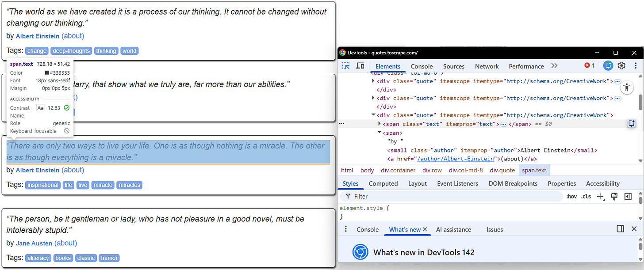Show more DevTools tabs with the double chevron

coord(554,66)
